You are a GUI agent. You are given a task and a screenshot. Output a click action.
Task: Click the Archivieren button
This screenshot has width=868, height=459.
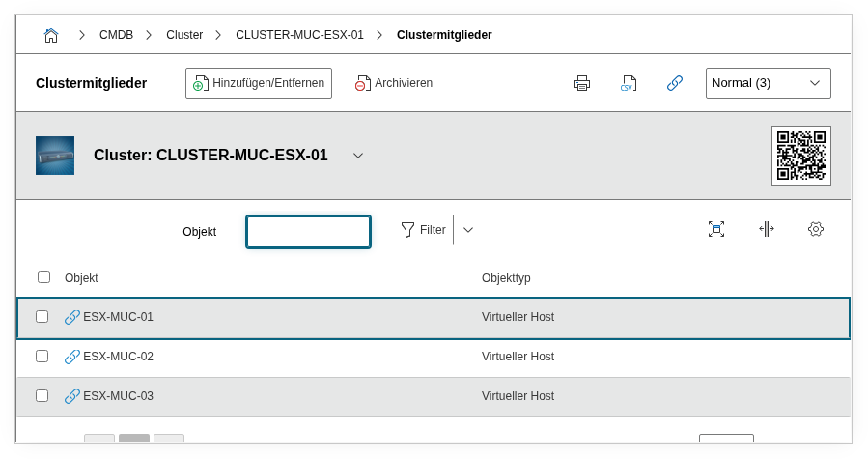pyautogui.click(x=393, y=83)
